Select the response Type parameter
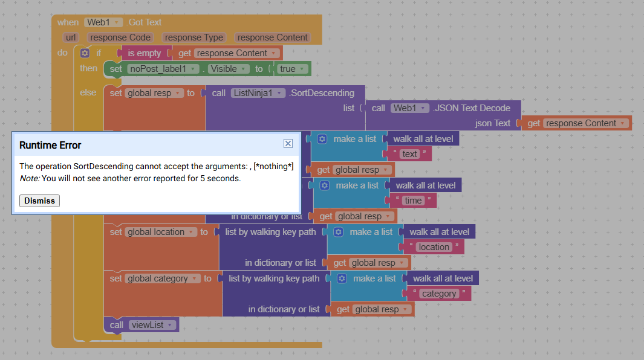The image size is (644, 360). [x=194, y=37]
